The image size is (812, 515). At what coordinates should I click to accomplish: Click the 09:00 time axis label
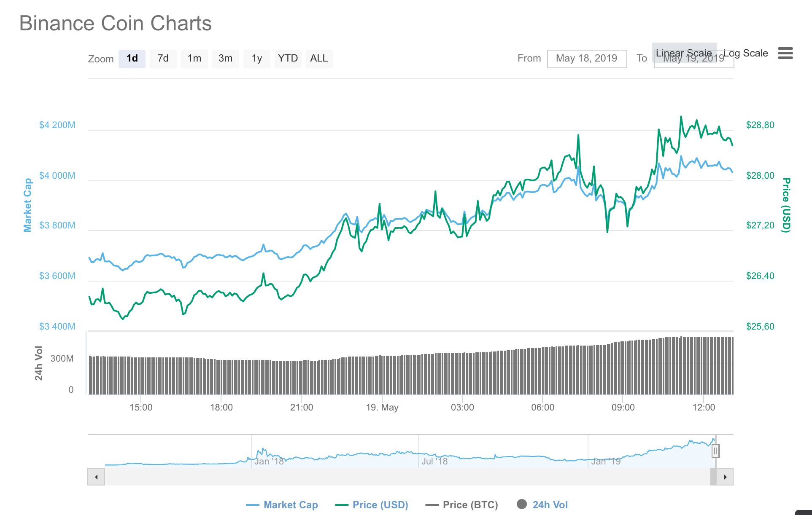coord(623,408)
